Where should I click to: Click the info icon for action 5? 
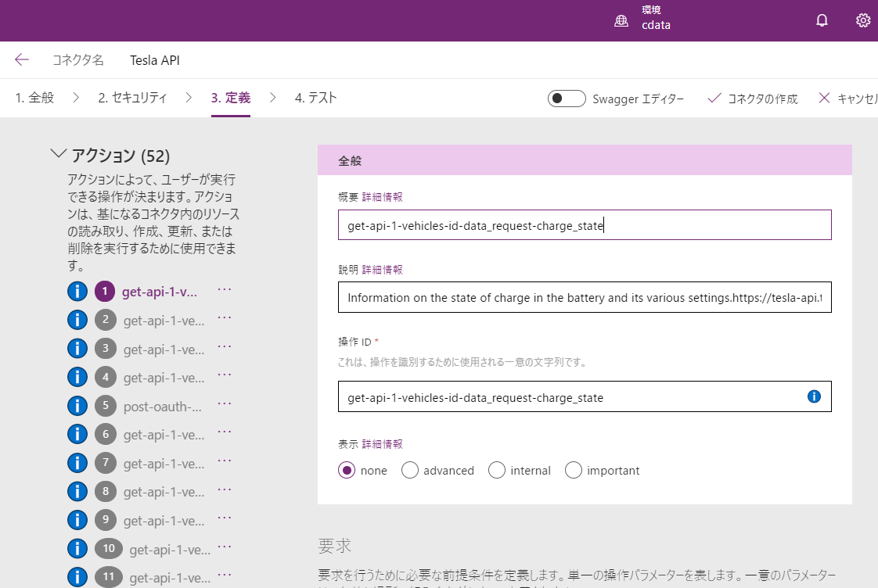pos(77,406)
